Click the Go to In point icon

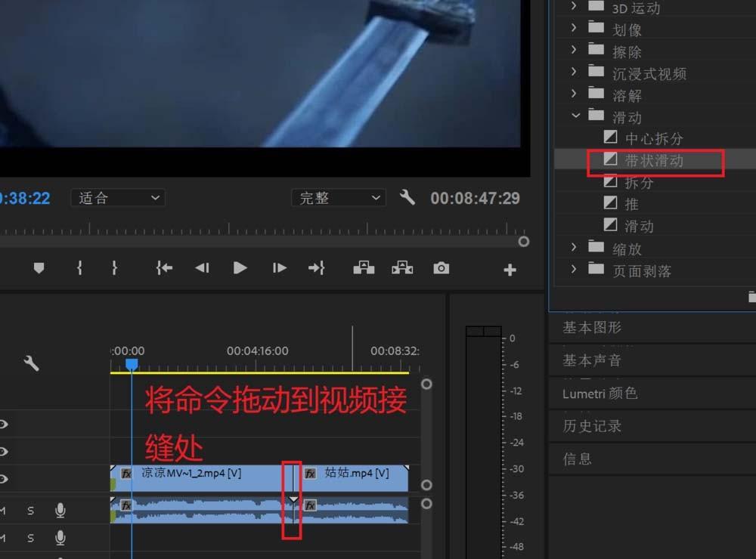(163, 267)
